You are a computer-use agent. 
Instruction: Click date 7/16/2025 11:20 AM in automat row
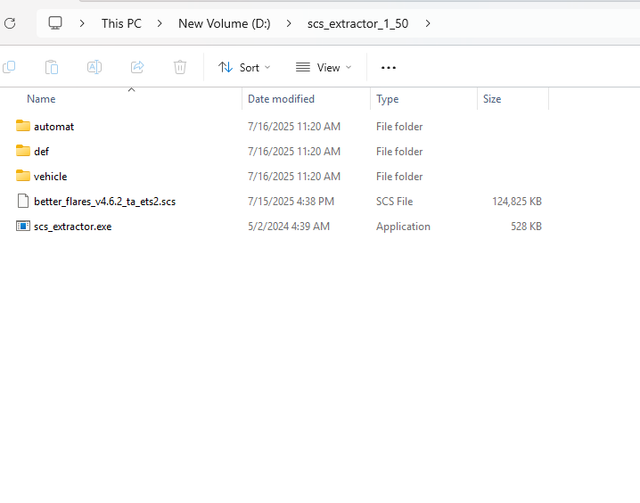click(x=294, y=127)
